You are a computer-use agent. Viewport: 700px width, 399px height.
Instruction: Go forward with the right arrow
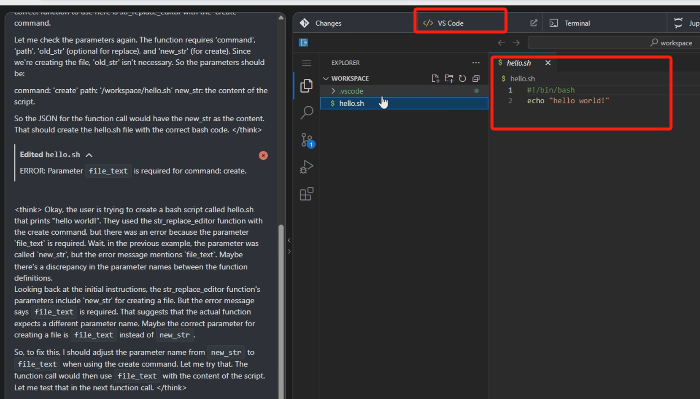point(516,43)
